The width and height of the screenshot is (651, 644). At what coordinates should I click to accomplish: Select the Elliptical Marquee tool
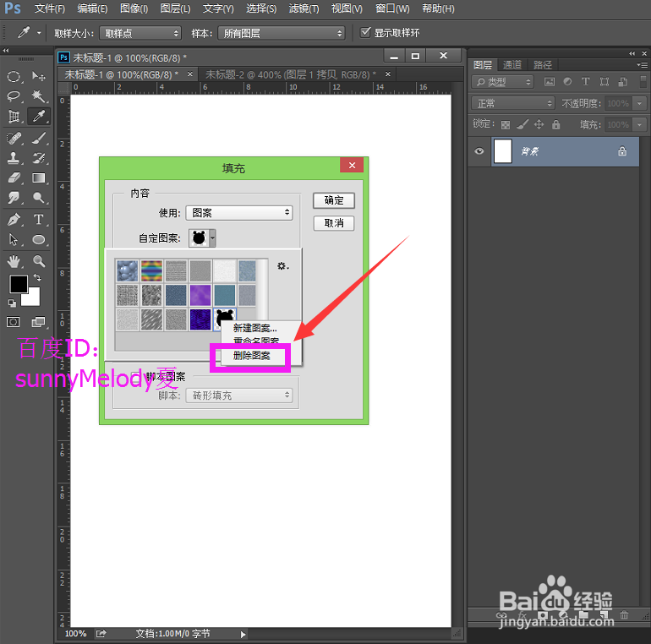[x=14, y=76]
